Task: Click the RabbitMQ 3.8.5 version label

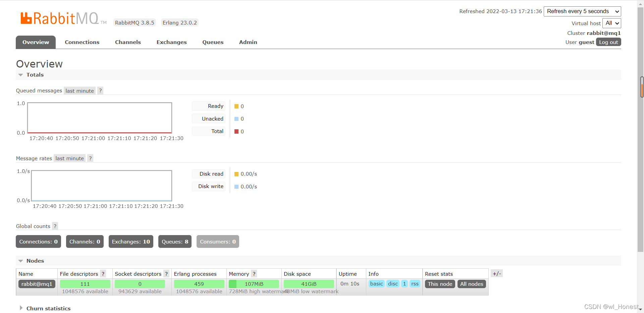Action: [135, 23]
